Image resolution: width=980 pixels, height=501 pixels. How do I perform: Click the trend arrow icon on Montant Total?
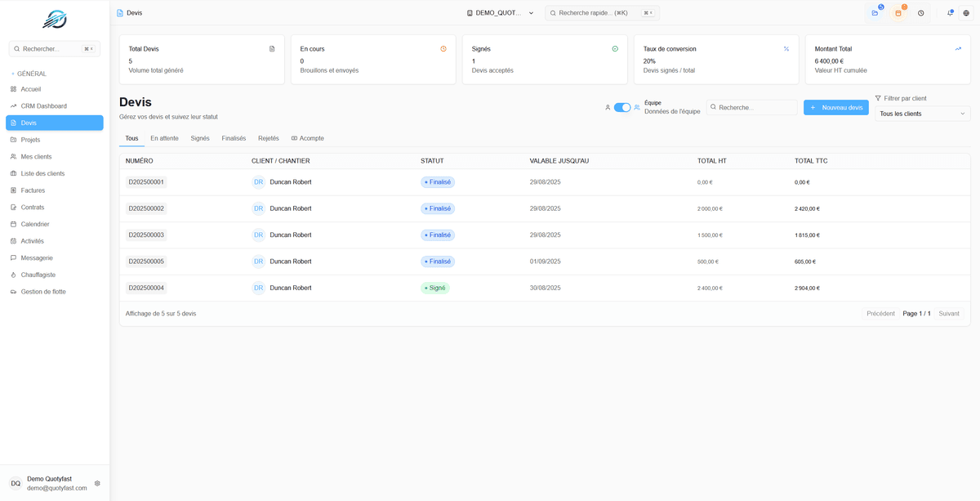click(x=958, y=49)
